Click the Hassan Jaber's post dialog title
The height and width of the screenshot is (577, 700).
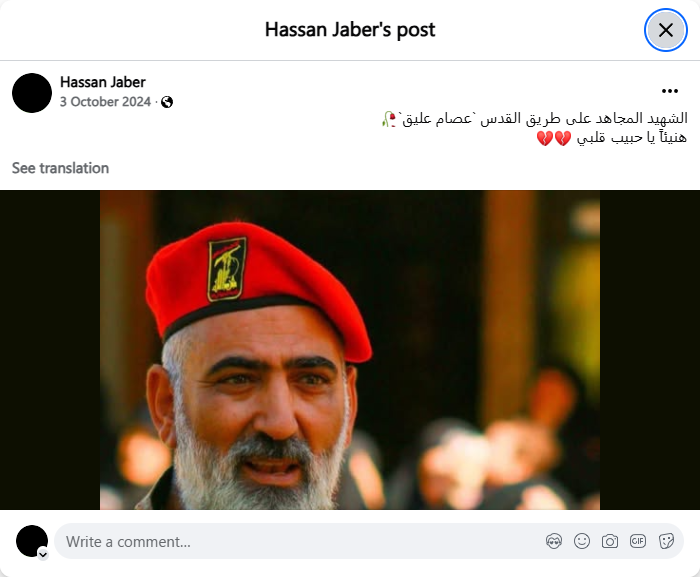click(x=350, y=30)
